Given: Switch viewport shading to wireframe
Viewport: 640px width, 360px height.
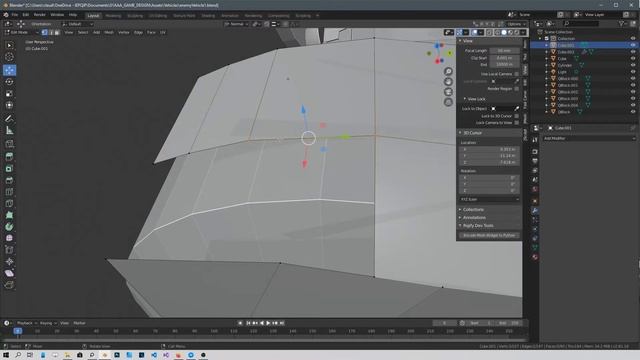Looking at the screenshot, I should (497, 32).
